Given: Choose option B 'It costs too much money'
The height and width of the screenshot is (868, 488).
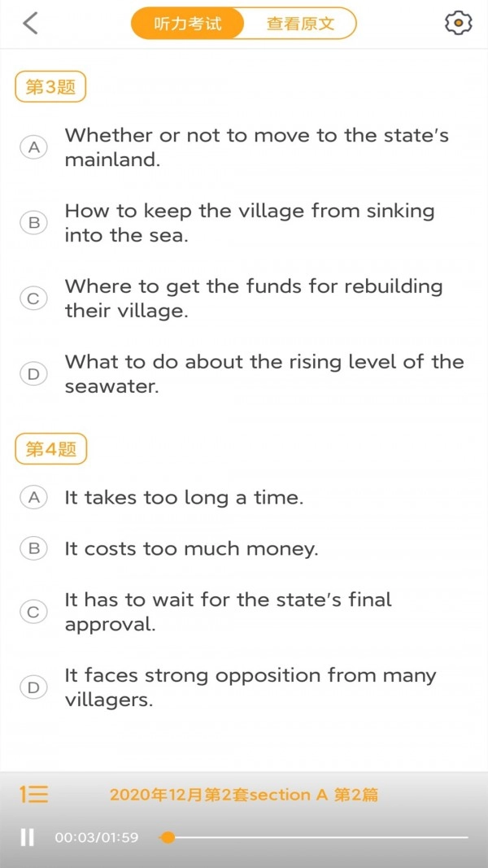Looking at the screenshot, I should coord(33,548).
